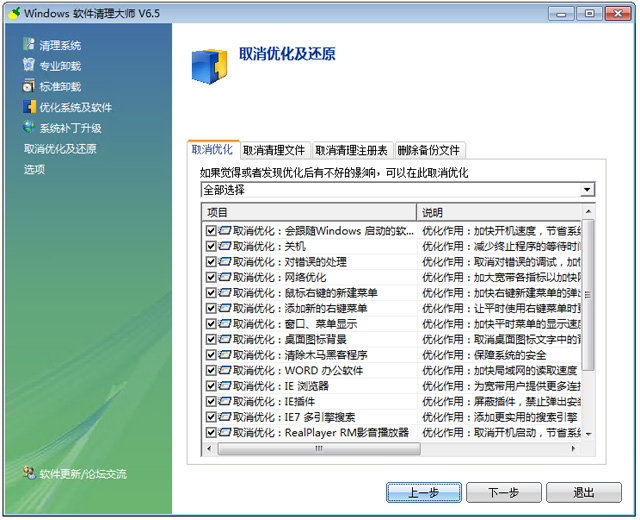Click the app logo in title bar
Screen dimensions: 640x520
pos(14,13)
